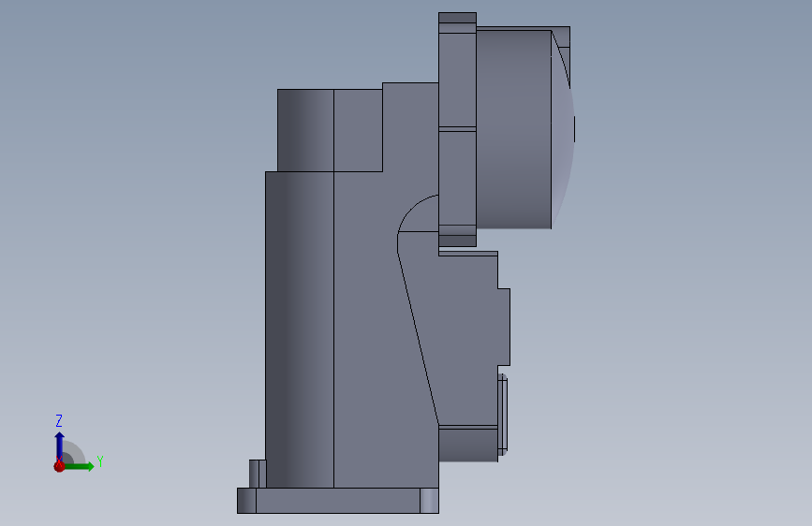The width and height of the screenshot is (812, 526).
Task: Click the blue Z axis arrow on triad
Action: 60,446
